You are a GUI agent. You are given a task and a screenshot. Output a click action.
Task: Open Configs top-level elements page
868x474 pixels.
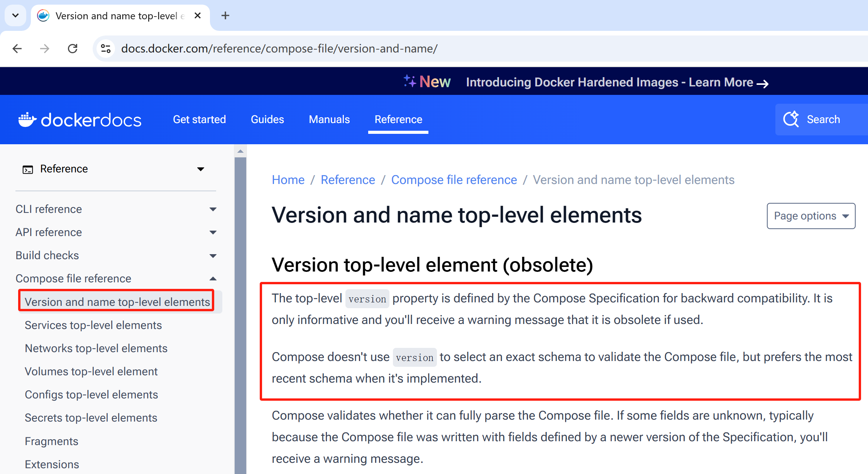tap(91, 395)
